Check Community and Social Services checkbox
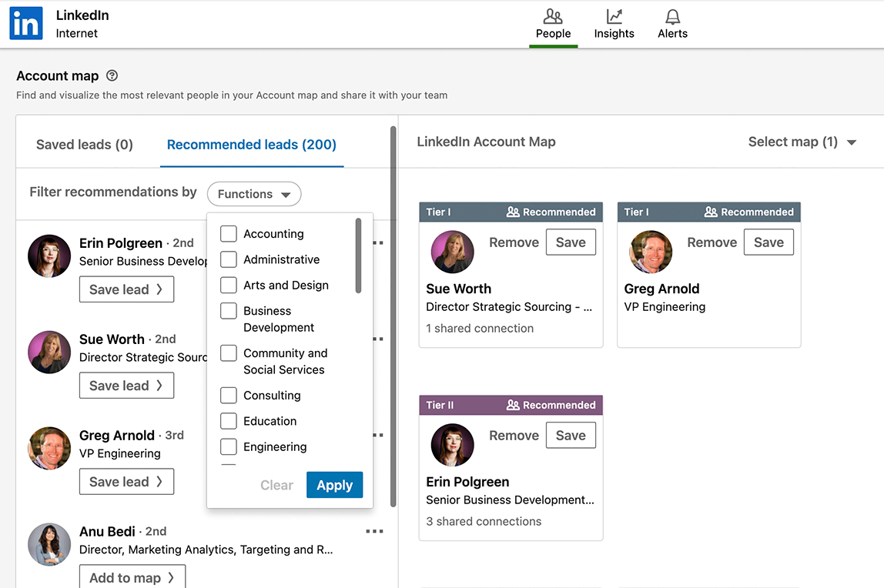 (229, 353)
